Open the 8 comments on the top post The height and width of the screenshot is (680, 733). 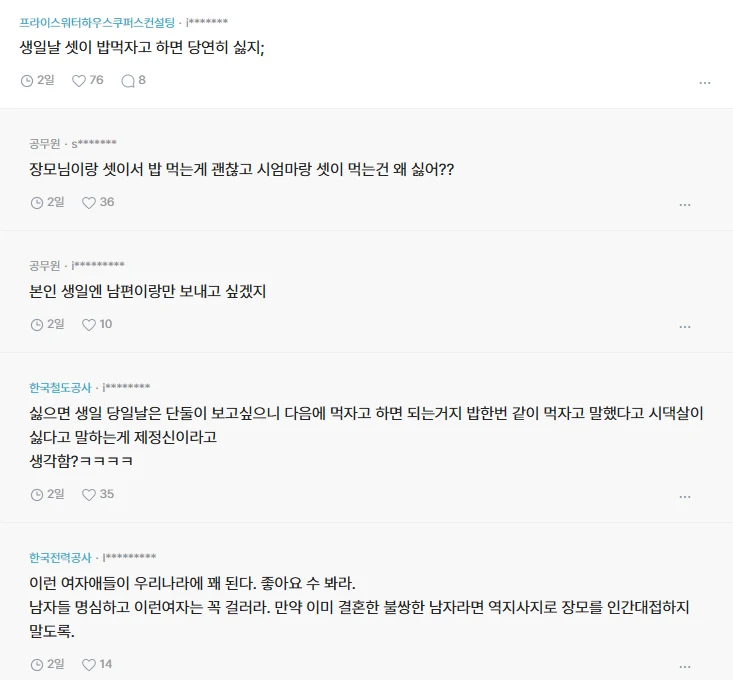(x=128, y=80)
